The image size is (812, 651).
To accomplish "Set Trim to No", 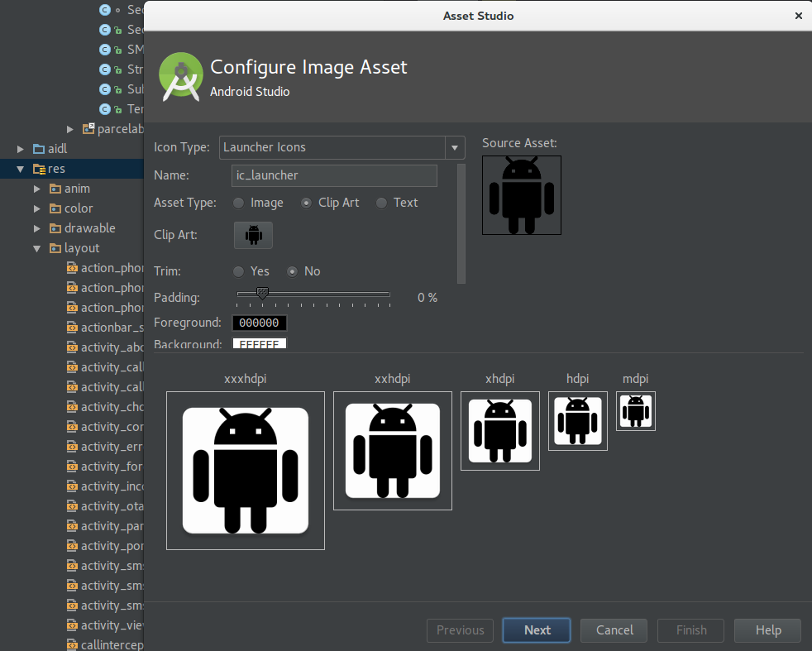I will click(292, 271).
